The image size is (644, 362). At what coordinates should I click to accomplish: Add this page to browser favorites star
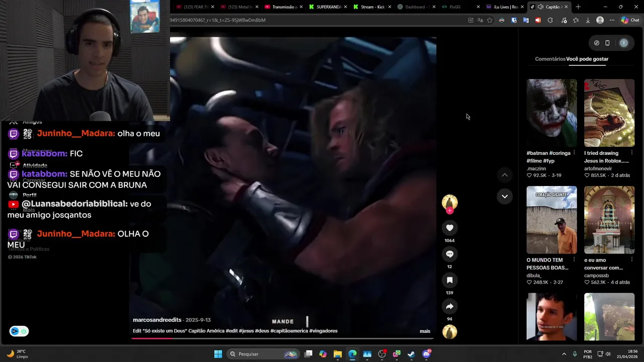490,20
